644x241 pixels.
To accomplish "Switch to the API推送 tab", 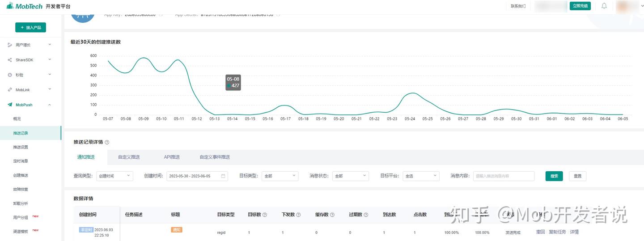I will click(172, 157).
